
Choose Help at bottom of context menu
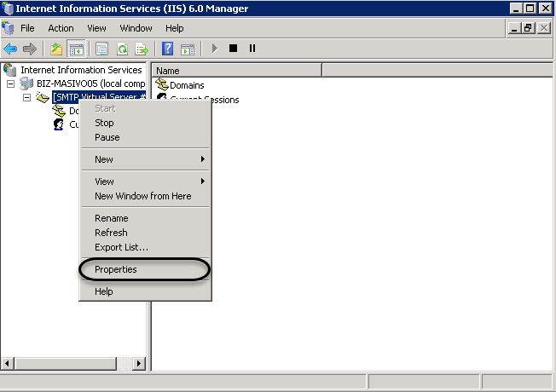[x=145, y=291]
